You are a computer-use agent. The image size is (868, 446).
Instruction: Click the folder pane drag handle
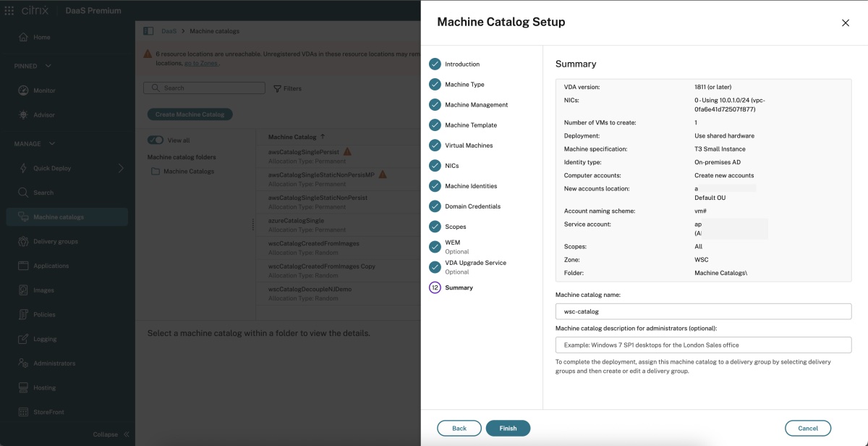point(252,224)
